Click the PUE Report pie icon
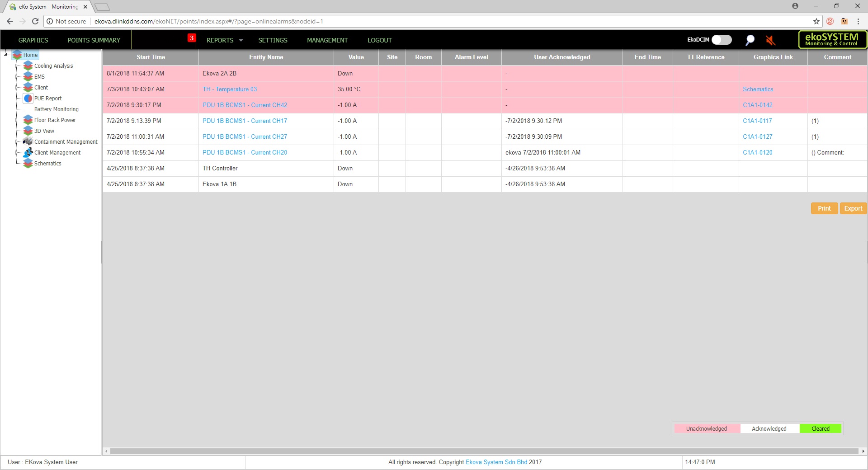The width and height of the screenshot is (868, 470). 28,98
